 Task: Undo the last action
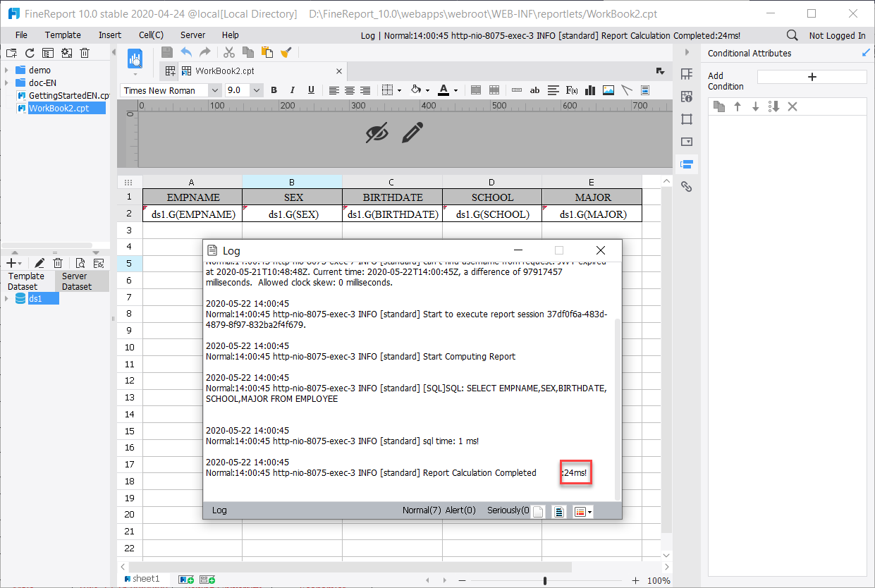pyautogui.click(x=186, y=52)
